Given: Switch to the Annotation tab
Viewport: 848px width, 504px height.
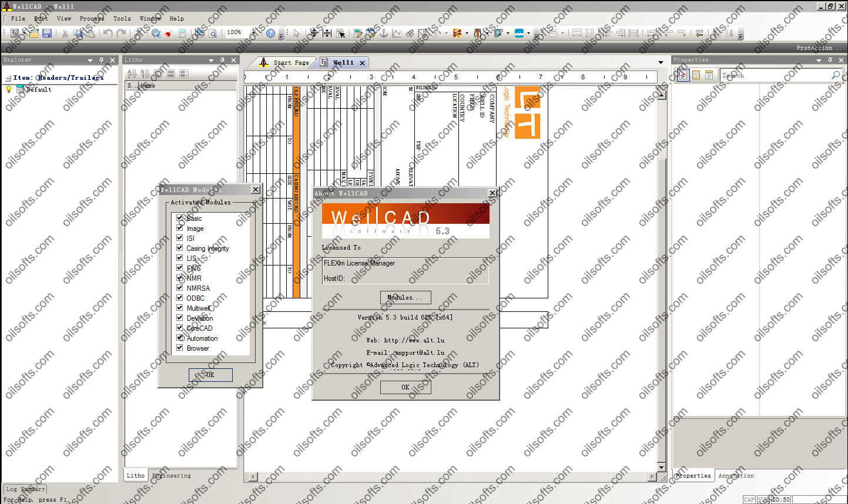Looking at the screenshot, I should point(736,475).
